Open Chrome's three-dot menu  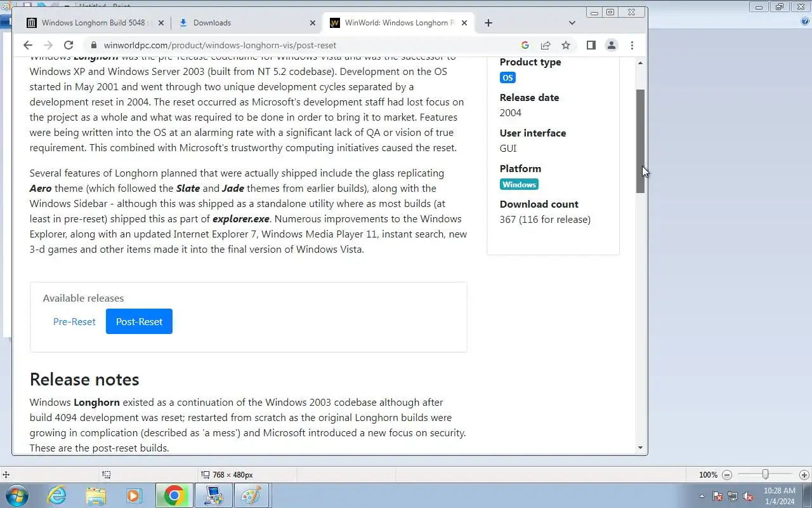coord(632,45)
